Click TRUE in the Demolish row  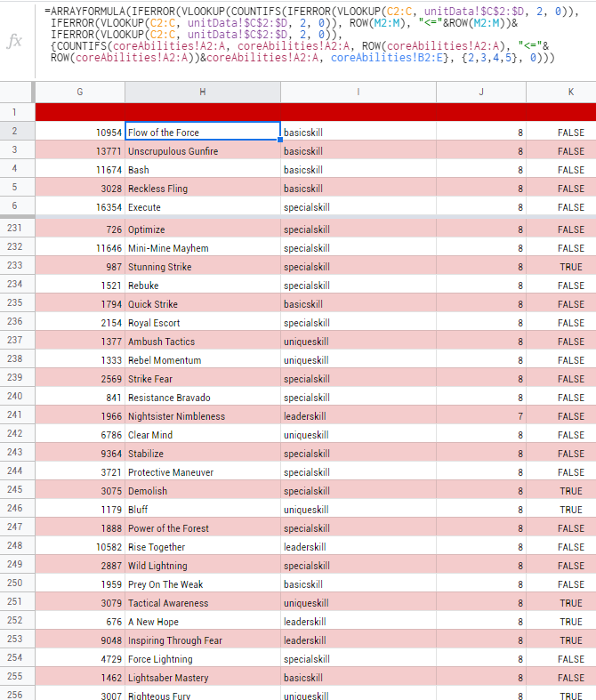point(571,491)
